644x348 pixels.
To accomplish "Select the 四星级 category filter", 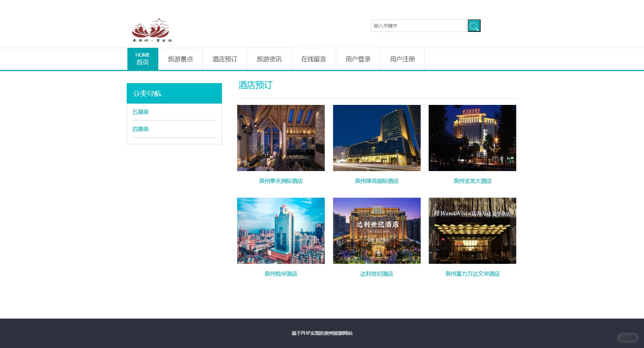I will [141, 129].
